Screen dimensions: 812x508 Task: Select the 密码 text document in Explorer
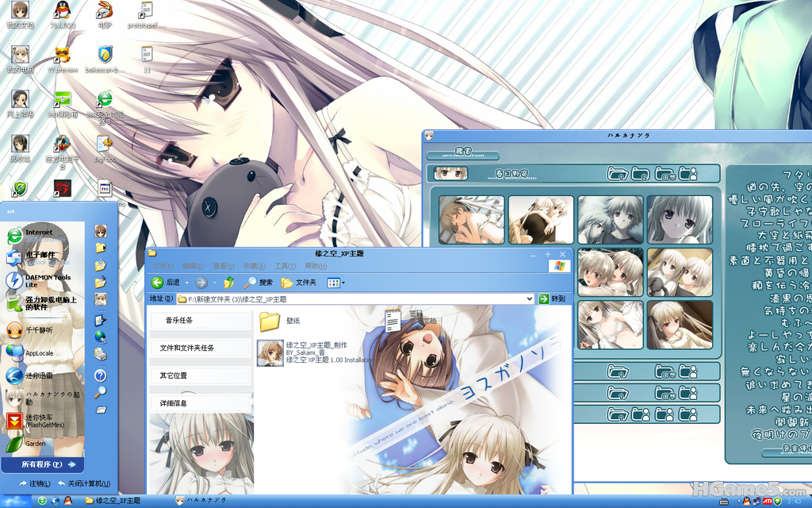pos(412,319)
